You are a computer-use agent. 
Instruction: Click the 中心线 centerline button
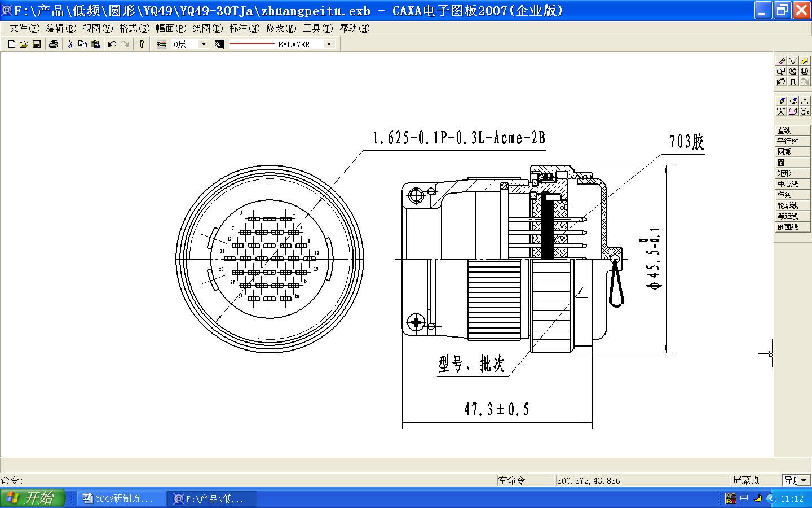pos(792,184)
